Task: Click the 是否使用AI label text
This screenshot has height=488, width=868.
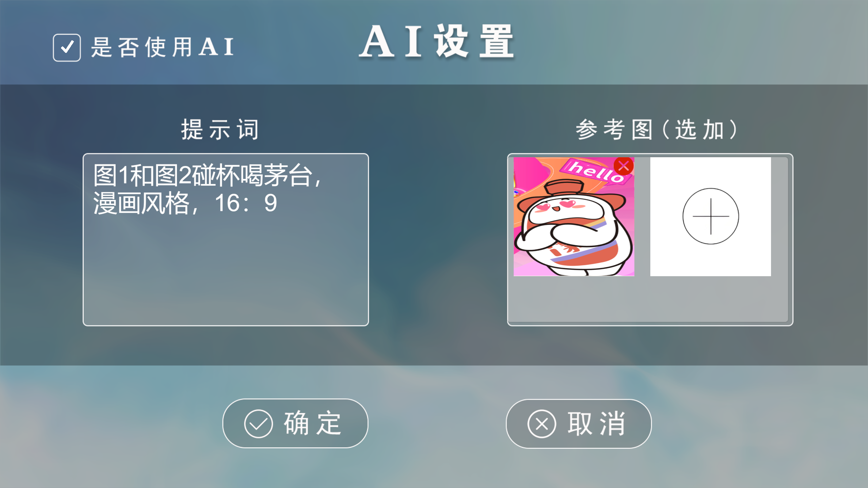Action: point(162,47)
